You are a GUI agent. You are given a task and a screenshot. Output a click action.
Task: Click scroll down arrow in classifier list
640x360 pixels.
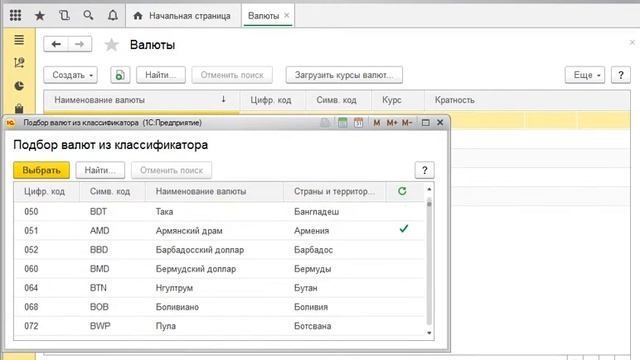(x=429, y=333)
